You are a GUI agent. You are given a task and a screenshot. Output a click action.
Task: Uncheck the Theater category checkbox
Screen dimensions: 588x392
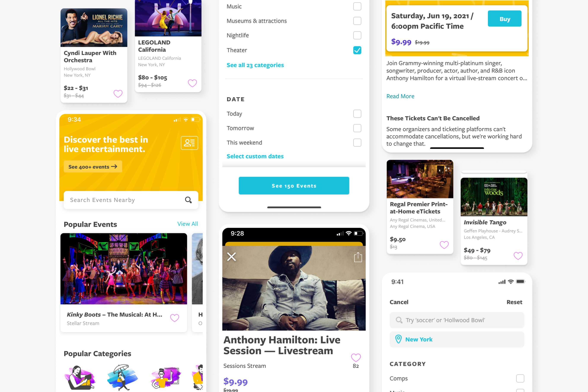pos(357,50)
